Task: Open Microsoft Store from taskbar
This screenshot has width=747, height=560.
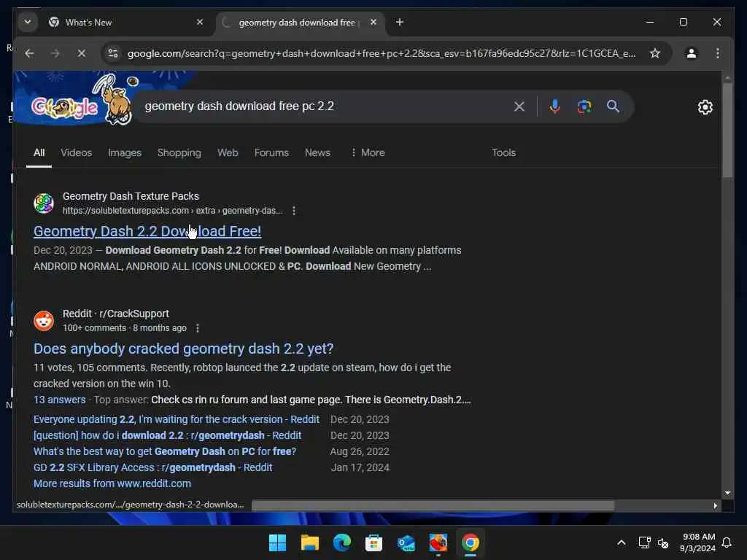Action: [374, 542]
